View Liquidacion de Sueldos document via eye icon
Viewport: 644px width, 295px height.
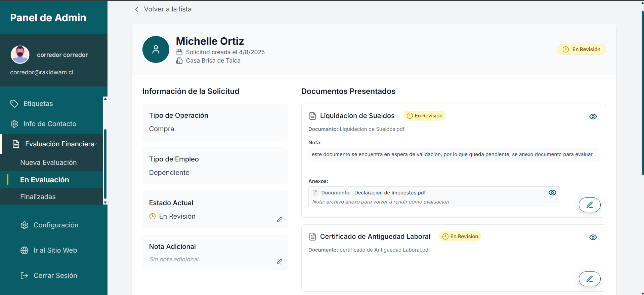coord(593,116)
